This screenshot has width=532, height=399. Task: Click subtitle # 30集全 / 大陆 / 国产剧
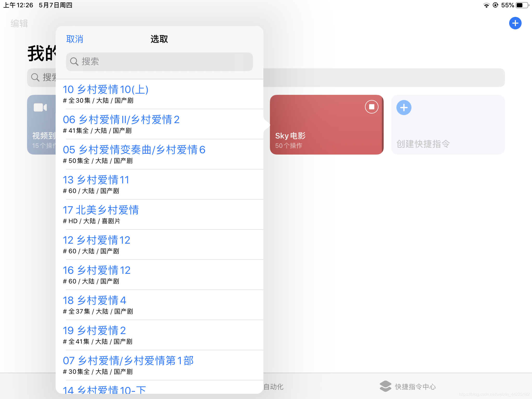tap(98, 372)
